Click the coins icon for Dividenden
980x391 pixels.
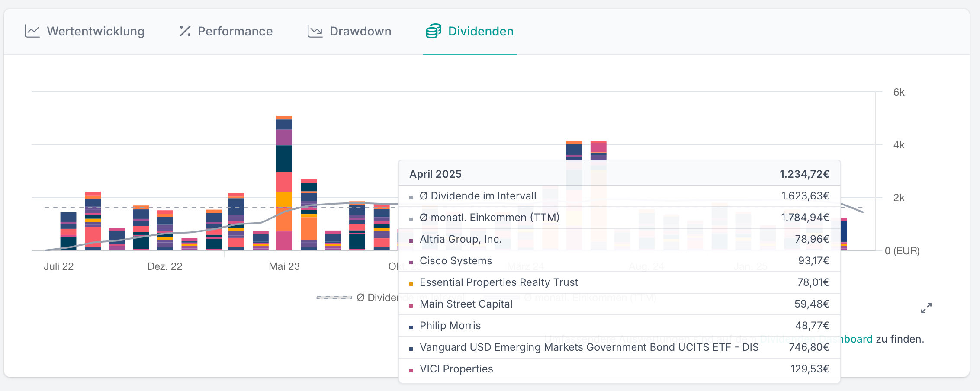[x=434, y=31]
